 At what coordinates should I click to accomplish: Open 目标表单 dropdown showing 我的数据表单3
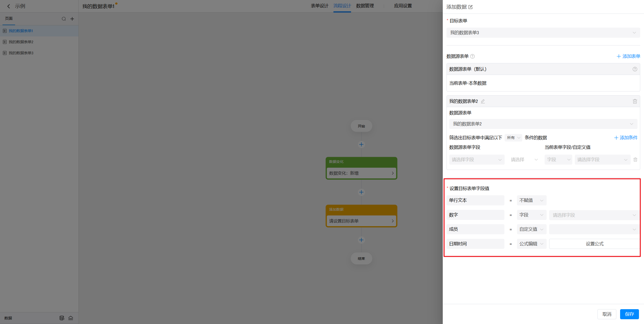[543, 33]
